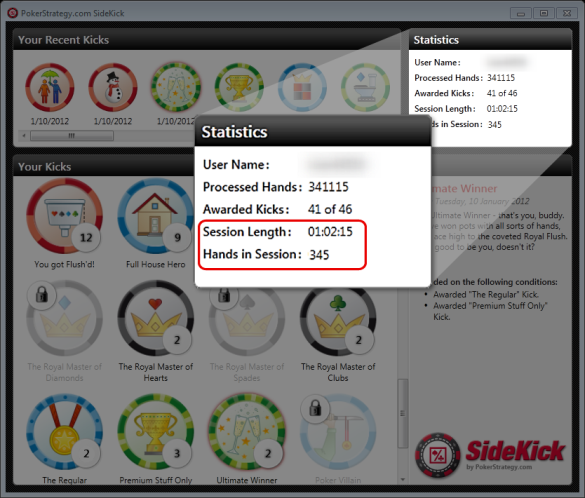The image size is (585, 498).
Task: Click the Ultimate Winner title in details pane
Action: point(464,188)
